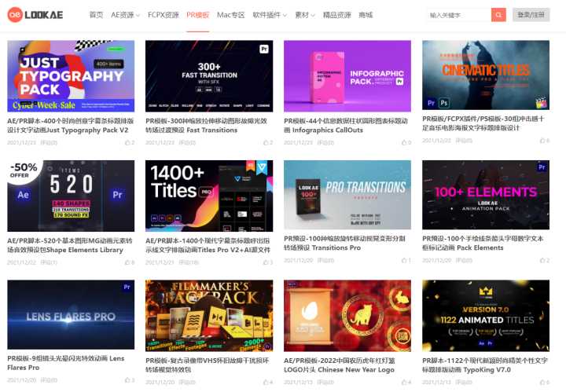Expand the 素材 dropdown menu
Image resolution: width=566 pixels, height=392 pixels.
(x=305, y=15)
